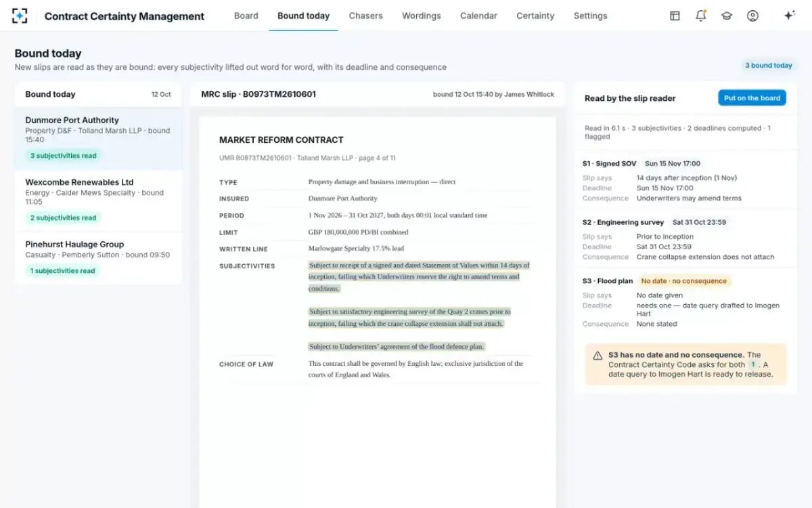812x508 pixels.
Task: Click the footnote '1' reference in the alert
Action: click(752, 364)
